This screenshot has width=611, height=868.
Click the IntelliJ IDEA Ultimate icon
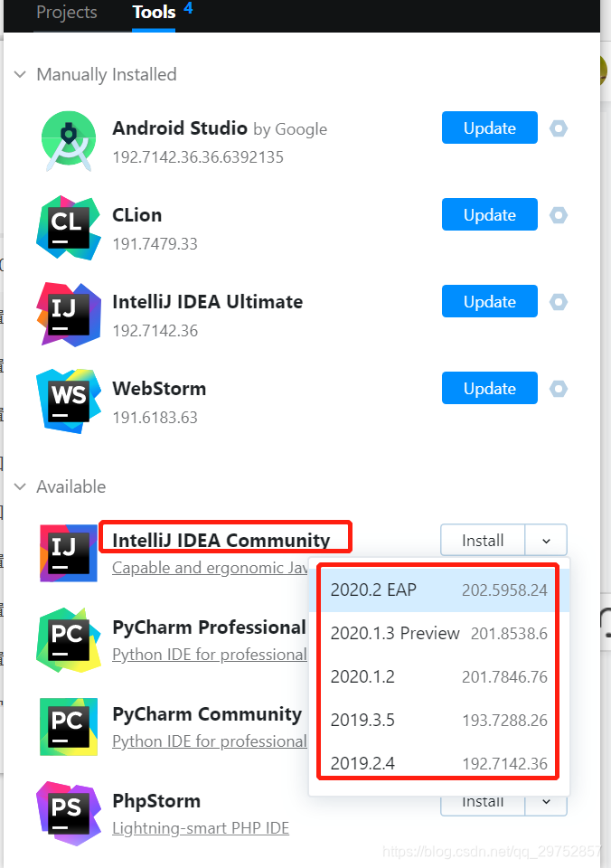pyautogui.click(x=69, y=315)
